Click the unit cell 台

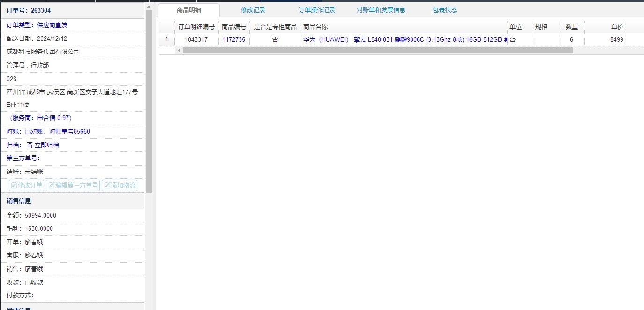coord(520,40)
